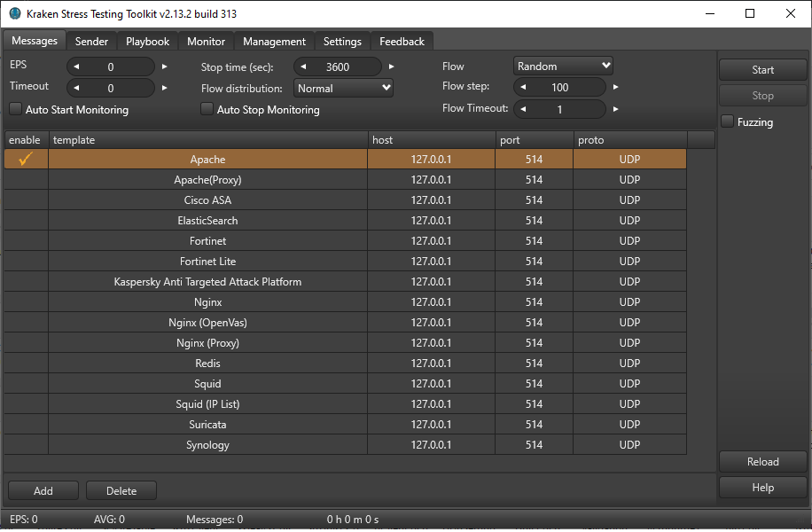The width and height of the screenshot is (812, 532).
Task: Toggle the Fuzzing checkbox
Action: click(728, 121)
